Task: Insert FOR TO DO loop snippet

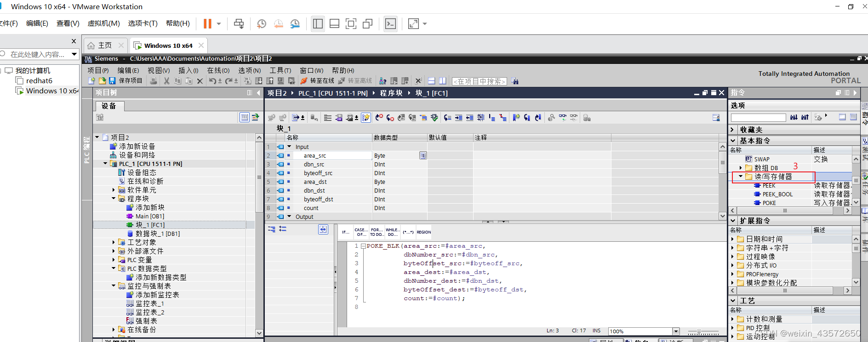Action: [377, 232]
